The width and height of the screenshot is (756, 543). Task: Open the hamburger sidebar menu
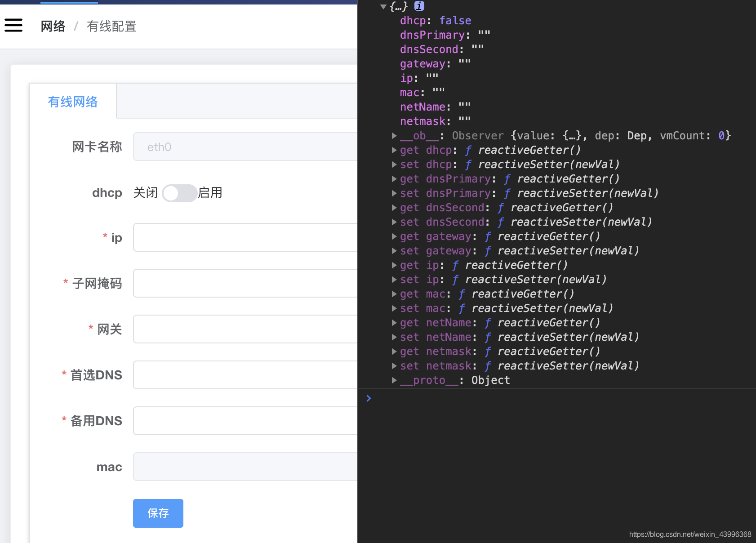[13, 25]
